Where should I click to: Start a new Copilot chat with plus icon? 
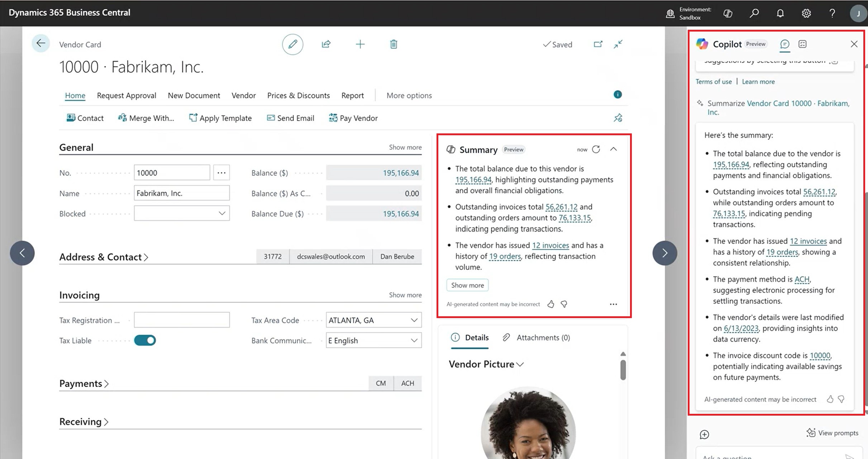(704, 434)
